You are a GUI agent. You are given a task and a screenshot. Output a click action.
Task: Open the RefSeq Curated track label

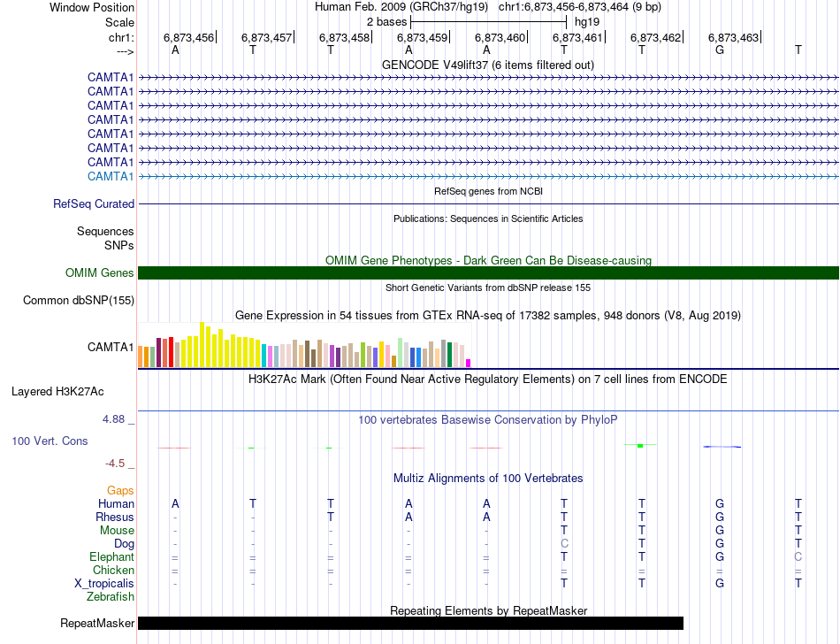[93, 204]
